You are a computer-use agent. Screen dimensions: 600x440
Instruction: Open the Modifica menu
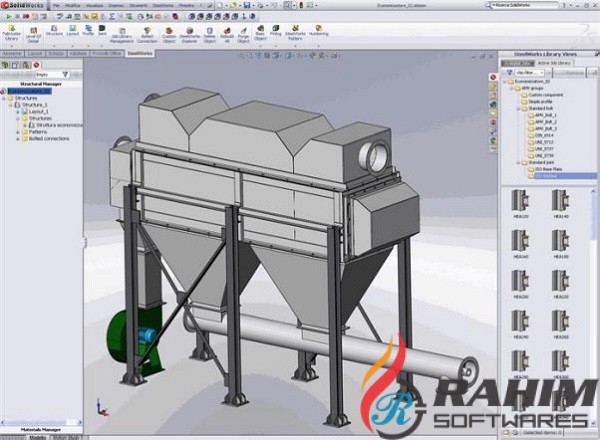(73, 6)
